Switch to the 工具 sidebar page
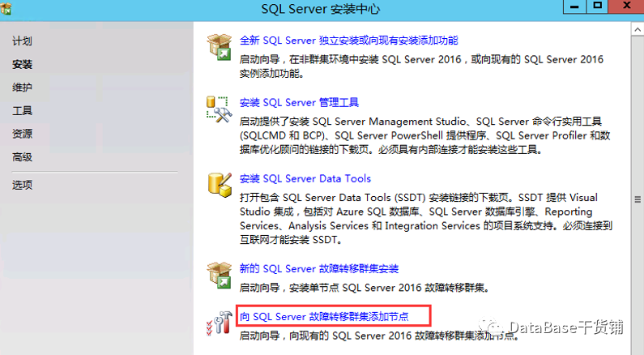This screenshot has height=355, width=644. (22, 110)
